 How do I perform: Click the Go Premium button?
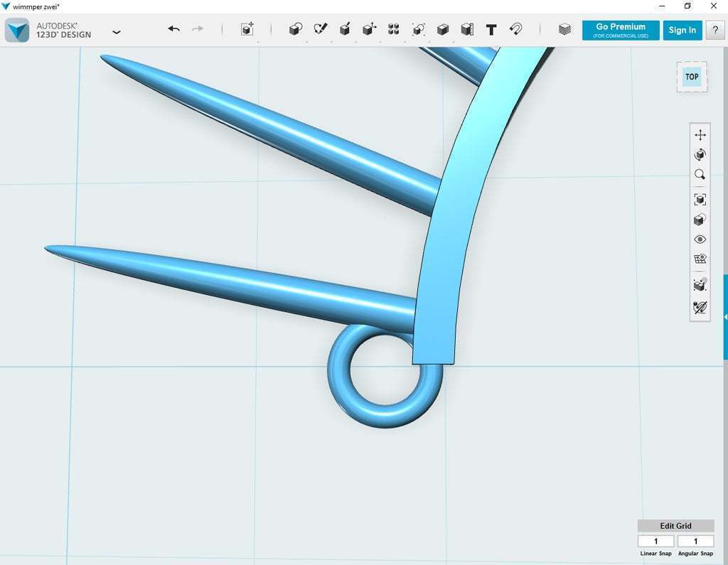621,30
